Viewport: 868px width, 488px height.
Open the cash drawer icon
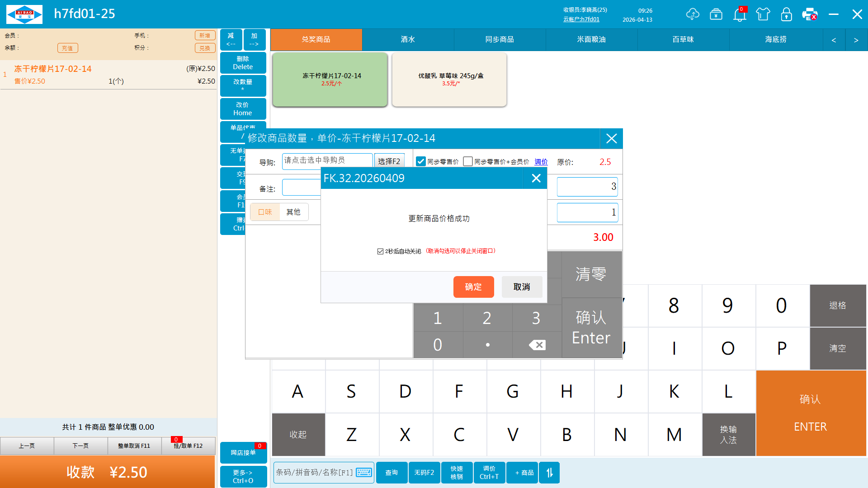[x=716, y=14]
